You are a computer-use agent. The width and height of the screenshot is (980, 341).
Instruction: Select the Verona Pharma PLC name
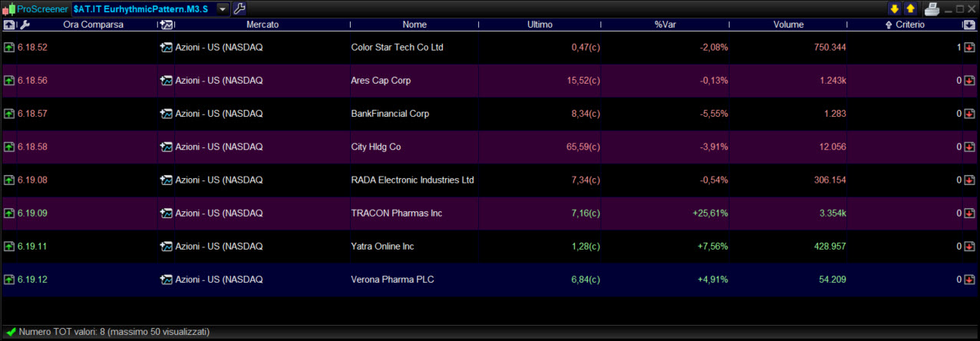click(392, 280)
